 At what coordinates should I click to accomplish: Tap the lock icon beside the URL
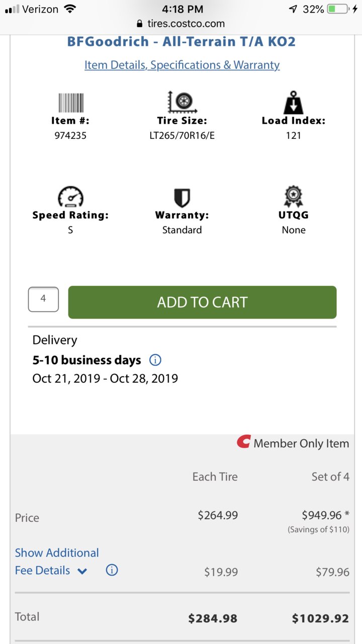(x=140, y=24)
